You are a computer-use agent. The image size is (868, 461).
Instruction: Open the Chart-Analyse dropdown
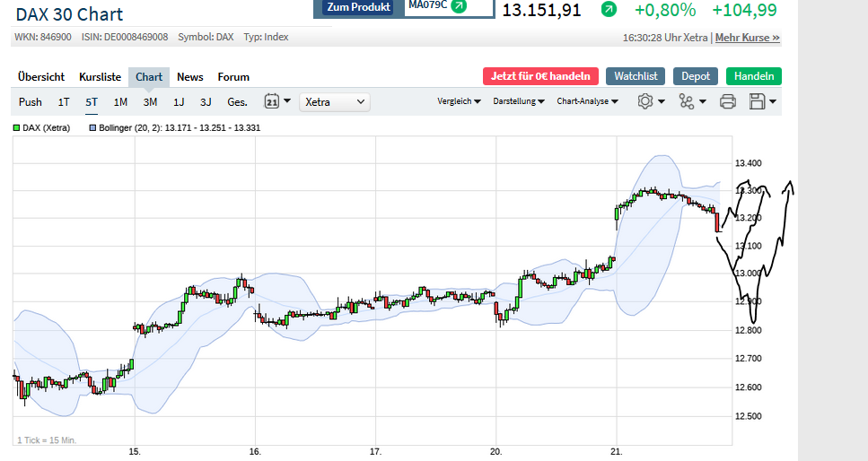[587, 101]
